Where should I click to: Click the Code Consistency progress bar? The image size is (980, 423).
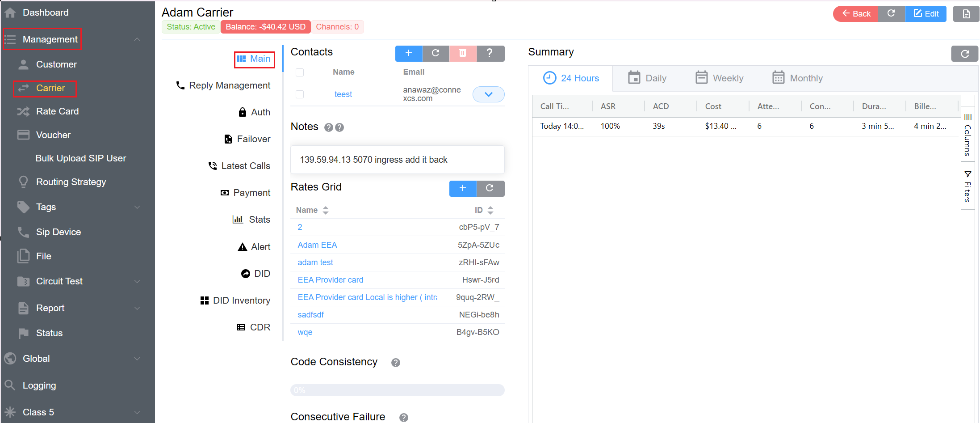[x=397, y=390]
